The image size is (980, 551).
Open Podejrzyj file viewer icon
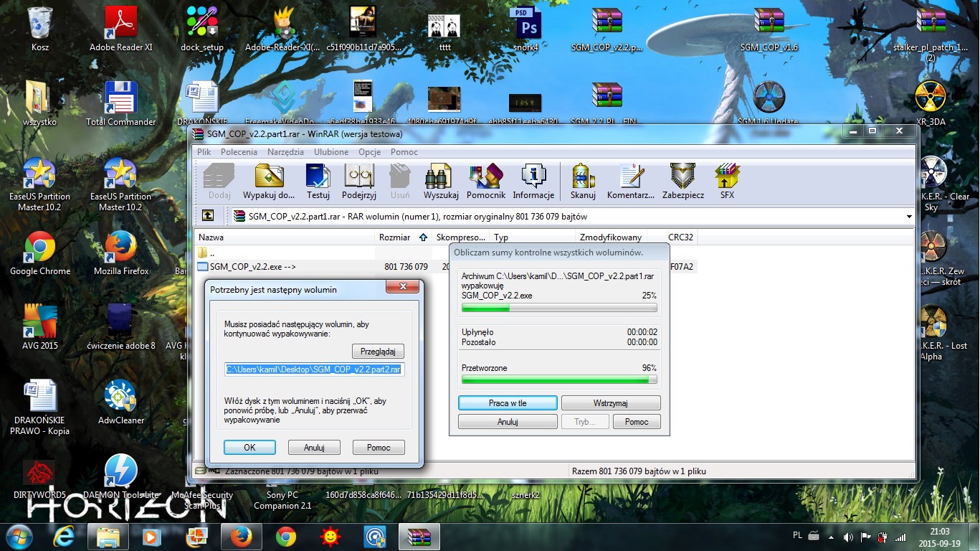(x=359, y=182)
